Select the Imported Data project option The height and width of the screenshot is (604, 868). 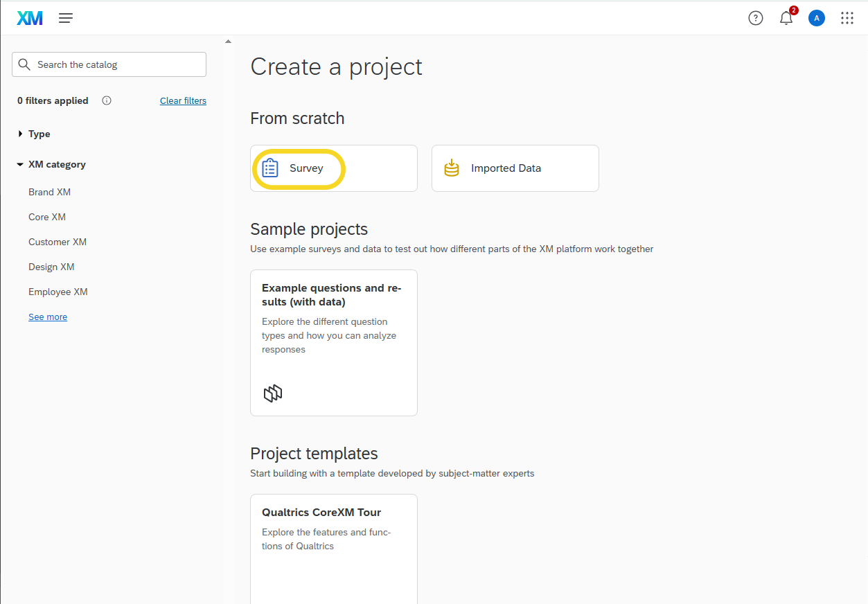pyautogui.click(x=515, y=168)
